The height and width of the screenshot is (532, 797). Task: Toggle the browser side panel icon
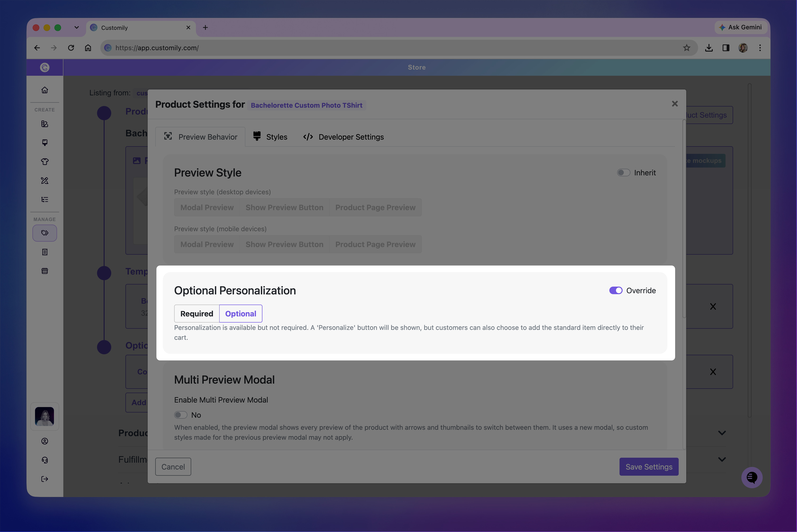coord(726,48)
